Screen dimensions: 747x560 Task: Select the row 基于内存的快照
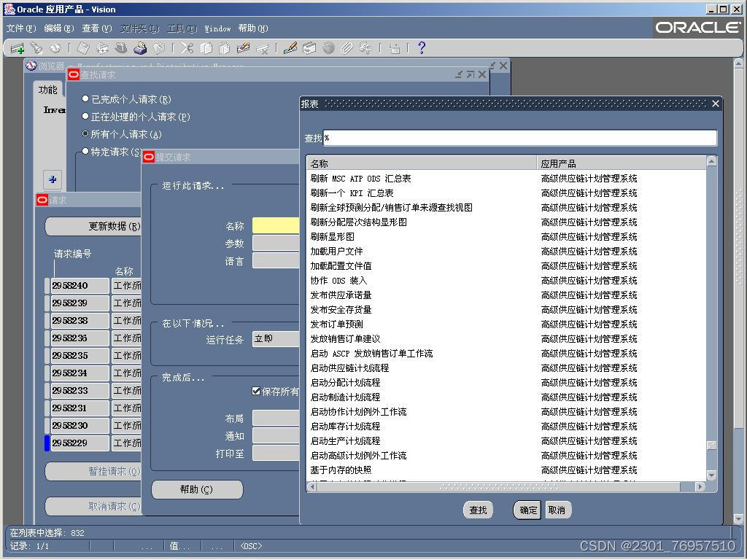506,470
